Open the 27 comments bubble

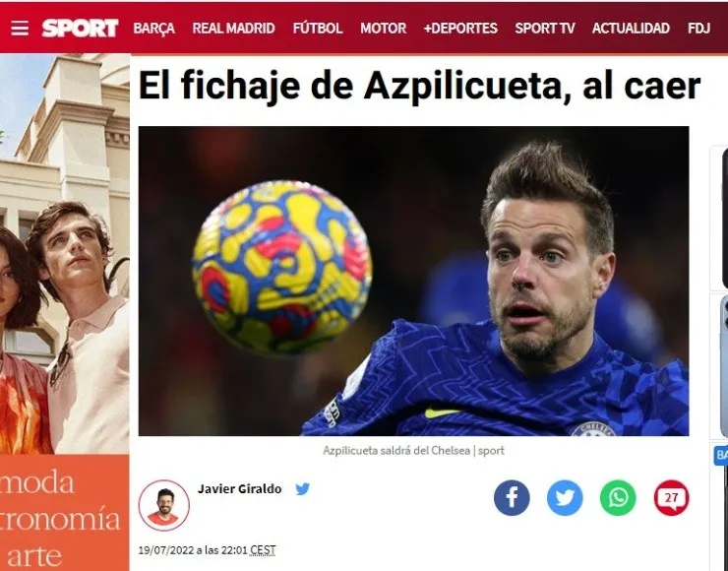click(671, 498)
